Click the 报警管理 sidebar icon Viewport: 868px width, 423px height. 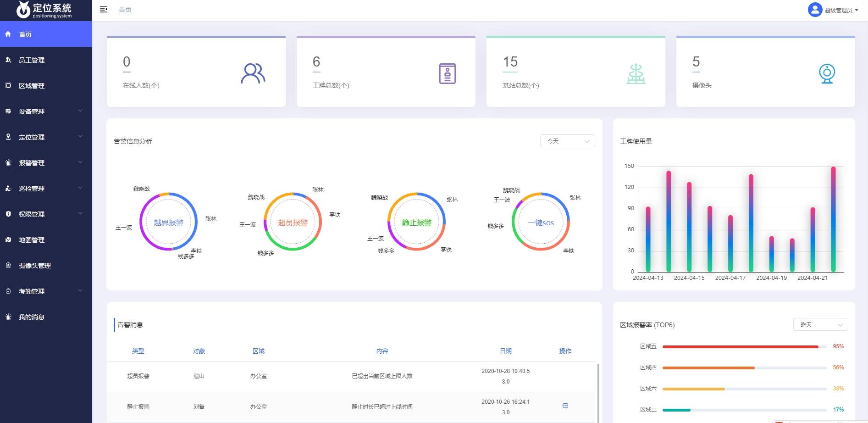coord(8,162)
